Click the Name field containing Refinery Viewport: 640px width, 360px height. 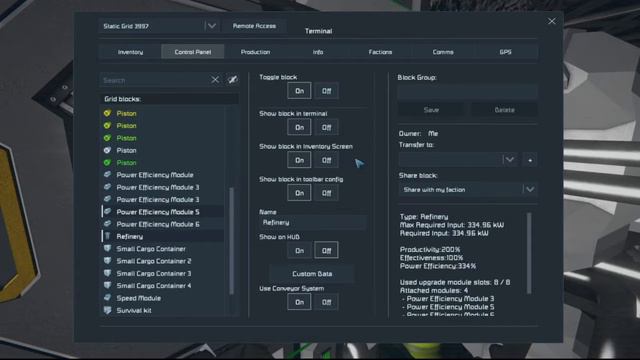pyautogui.click(x=313, y=222)
